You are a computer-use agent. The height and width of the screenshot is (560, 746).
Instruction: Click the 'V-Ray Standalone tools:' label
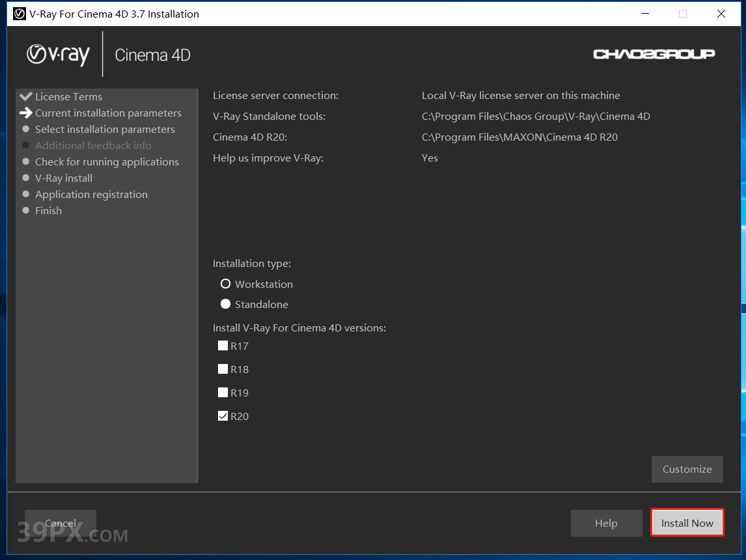(x=269, y=116)
